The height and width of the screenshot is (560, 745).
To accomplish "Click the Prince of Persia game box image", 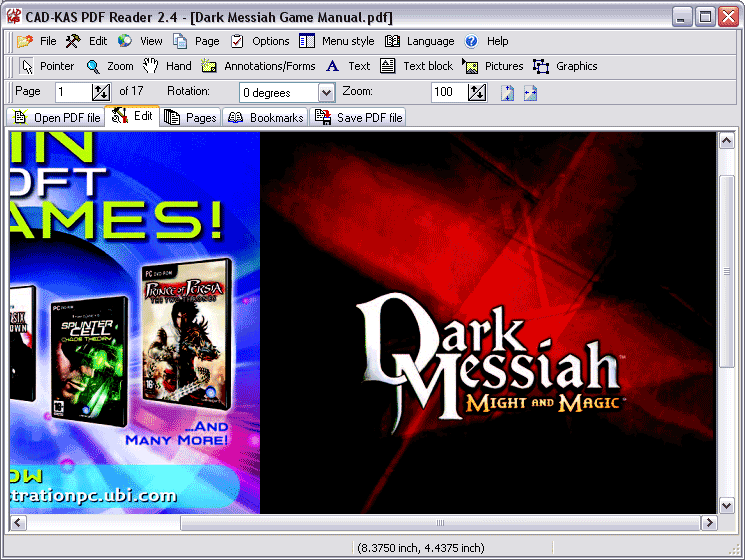I will click(x=187, y=334).
